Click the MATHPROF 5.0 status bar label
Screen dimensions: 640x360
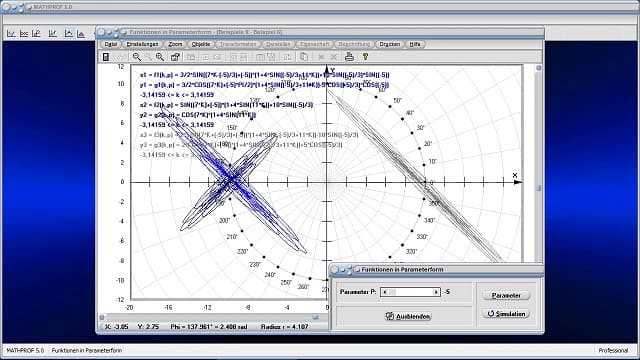click(x=25, y=350)
